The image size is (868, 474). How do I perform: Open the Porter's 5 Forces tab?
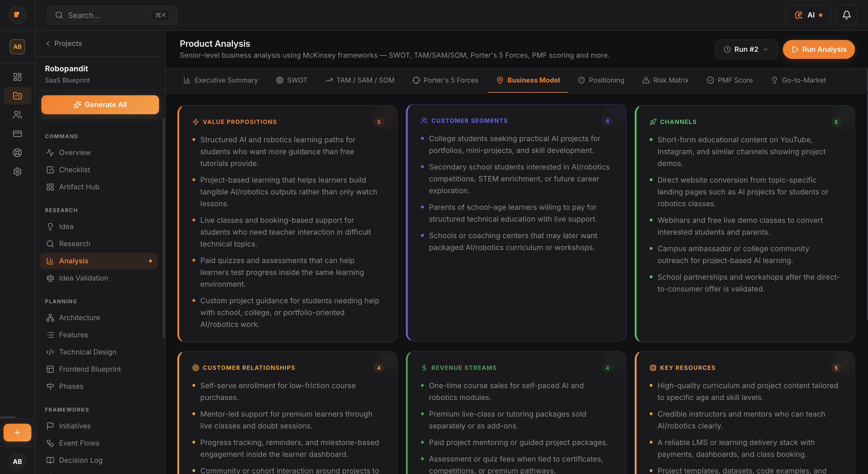coord(445,80)
